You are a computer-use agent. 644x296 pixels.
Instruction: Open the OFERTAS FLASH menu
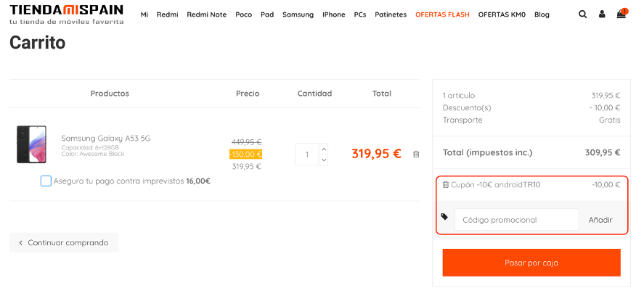442,15
